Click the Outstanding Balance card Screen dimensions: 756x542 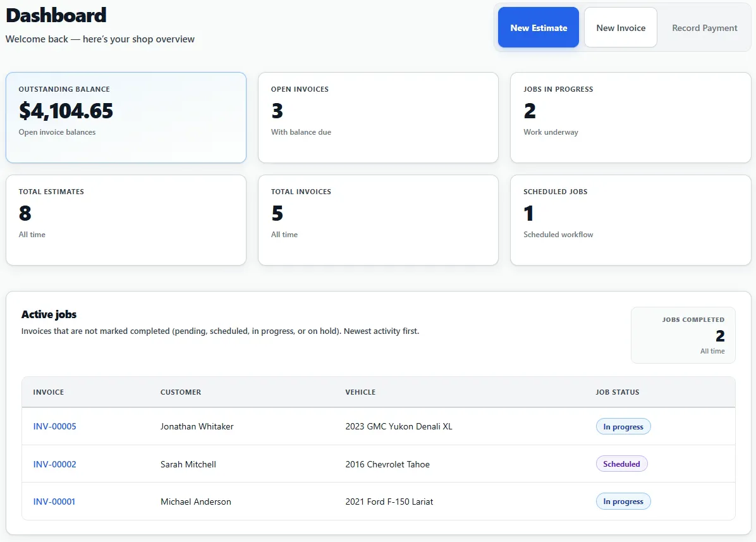tap(126, 118)
